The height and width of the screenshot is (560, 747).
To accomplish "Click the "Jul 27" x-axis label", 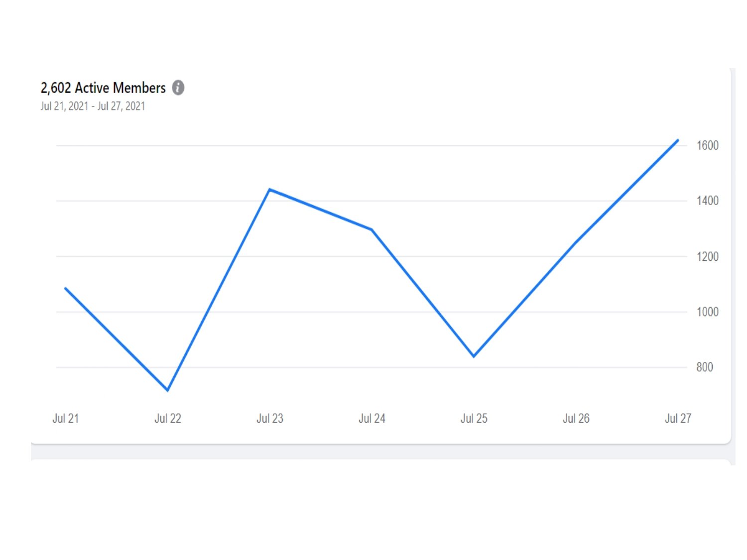I will (x=678, y=419).
